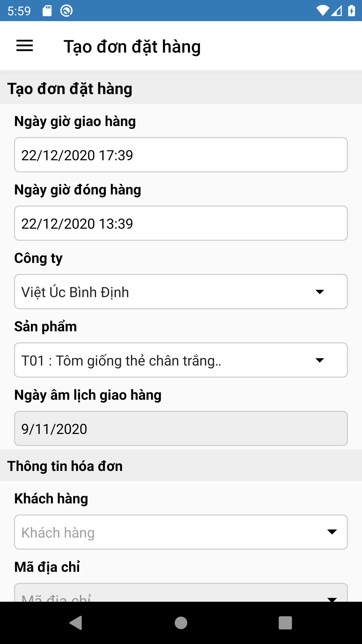The height and width of the screenshot is (644, 362).
Task: Open the Khách hàng dropdown arrow
Action: (x=332, y=532)
